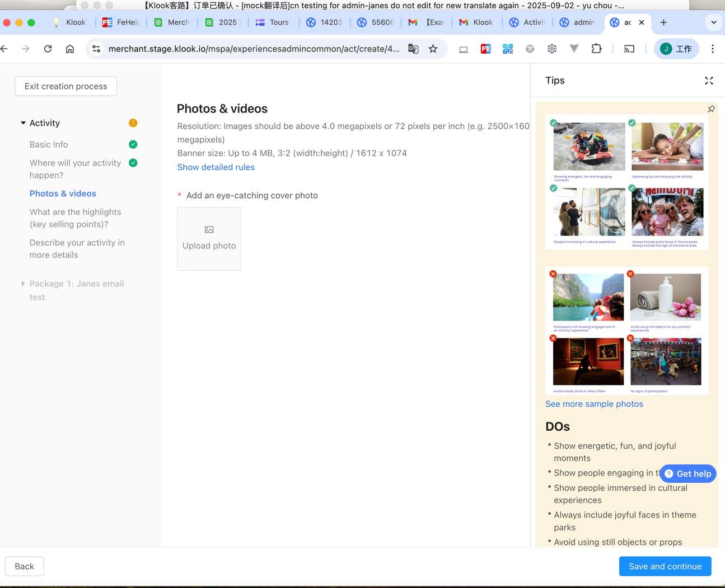
Task: Select the Google Translate icon in address bar
Action: pyautogui.click(x=413, y=49)
